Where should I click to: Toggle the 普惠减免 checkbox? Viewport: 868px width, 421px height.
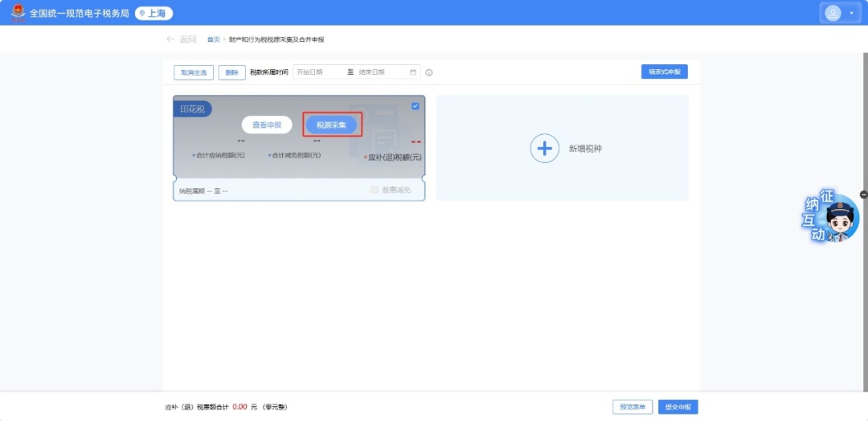point(375,190)
